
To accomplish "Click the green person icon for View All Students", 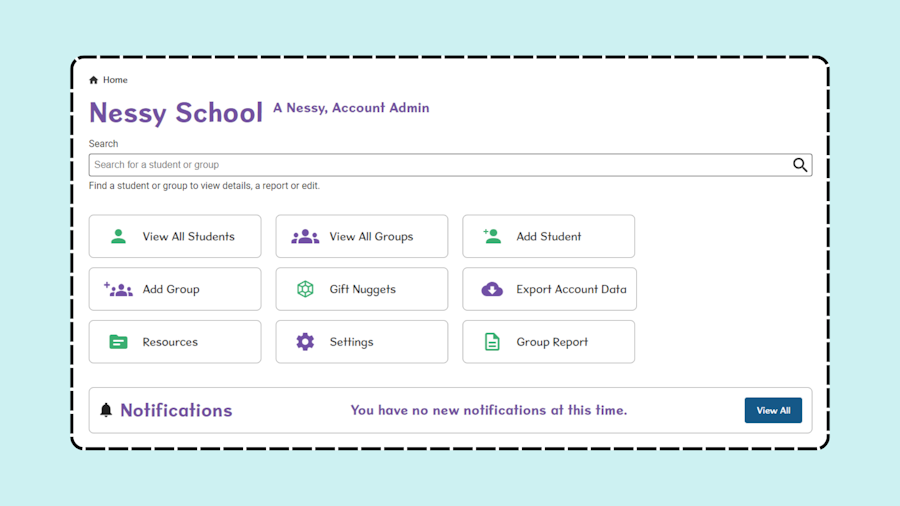I will click(118, 236).
